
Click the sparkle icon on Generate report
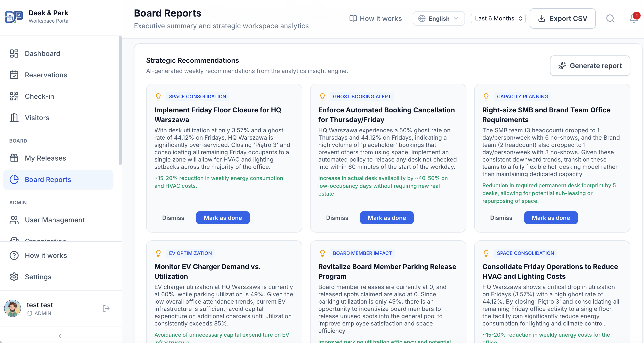562,66
